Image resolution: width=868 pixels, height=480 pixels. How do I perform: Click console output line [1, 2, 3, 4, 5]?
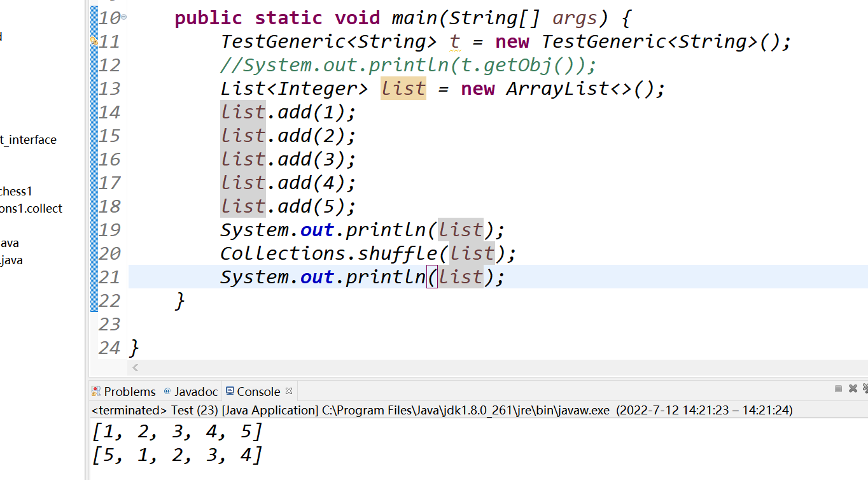point(178,432)
